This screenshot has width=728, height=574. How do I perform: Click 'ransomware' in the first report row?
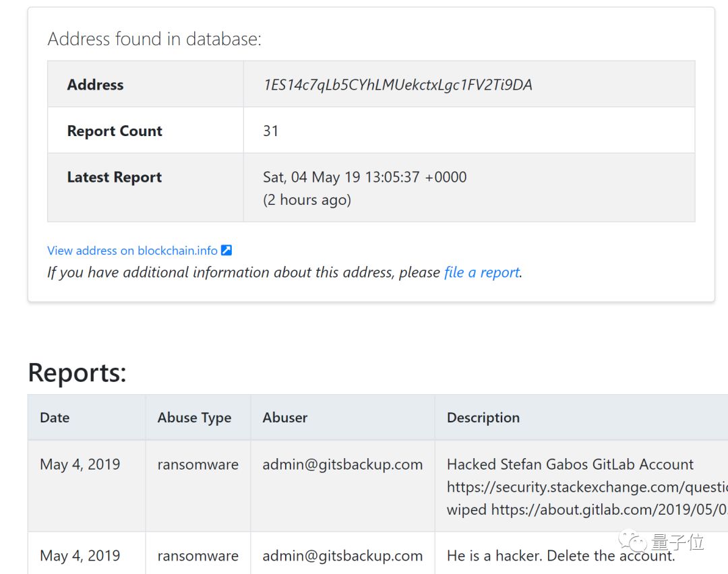pos(198,464)
